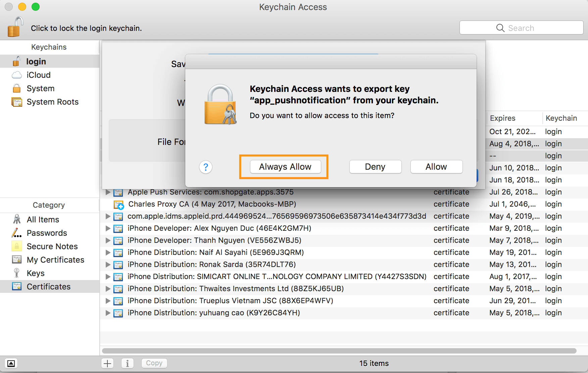The height and width of the screenshot is (373, 588).
Task: Select iPhone Distribution: Trueplus Vietnam JSC text
Action: coord(230,301)
